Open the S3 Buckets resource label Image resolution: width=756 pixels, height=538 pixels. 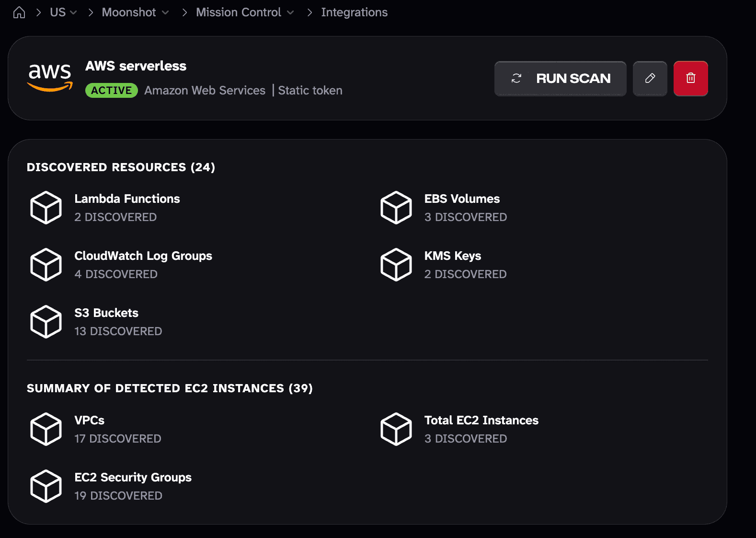click(x=106, y=313)
